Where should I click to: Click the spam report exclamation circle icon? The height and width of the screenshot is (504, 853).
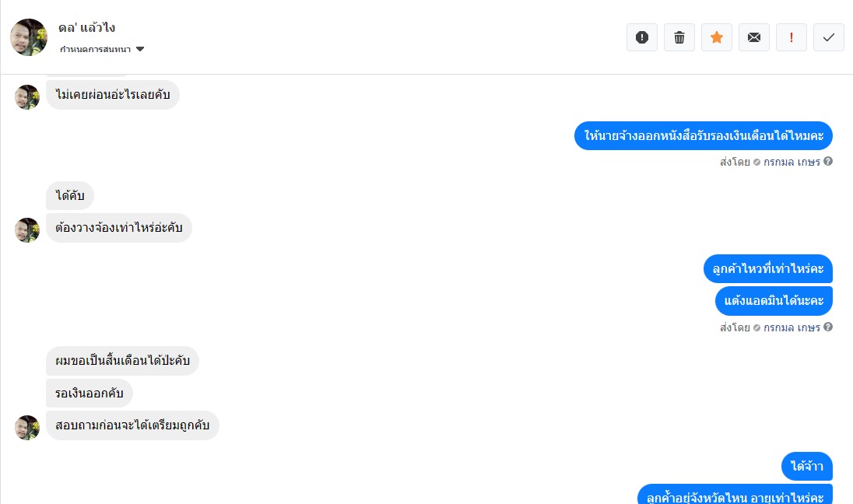click(x=642, y=37)
